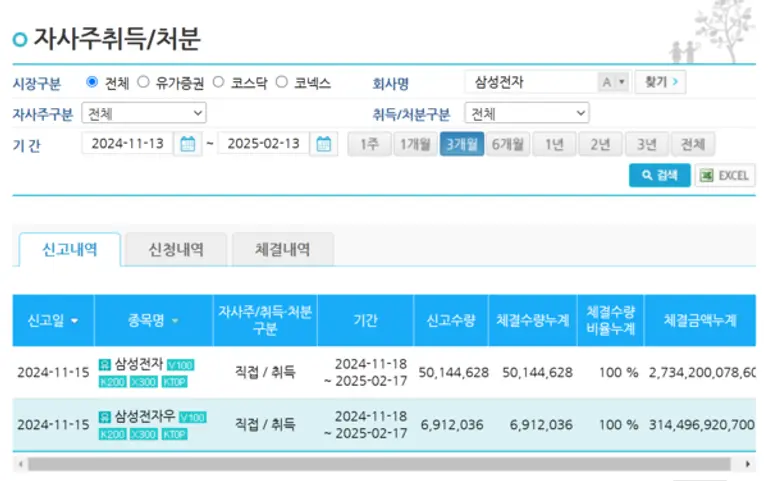
Task: Open the start date calendar picker
Action: (x=187, y=144)
